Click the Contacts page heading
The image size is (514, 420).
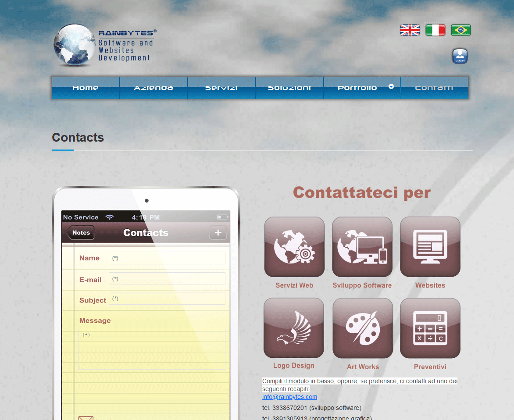78,137
